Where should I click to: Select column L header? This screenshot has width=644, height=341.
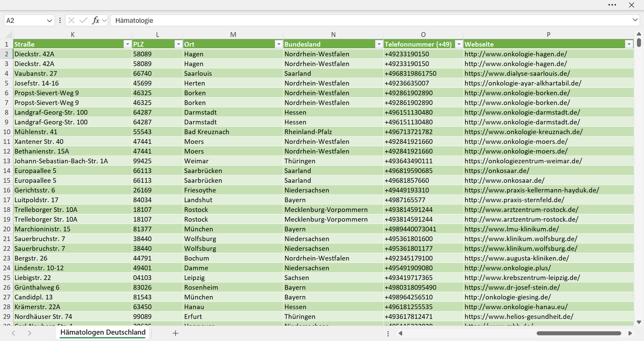coord(157,34)
